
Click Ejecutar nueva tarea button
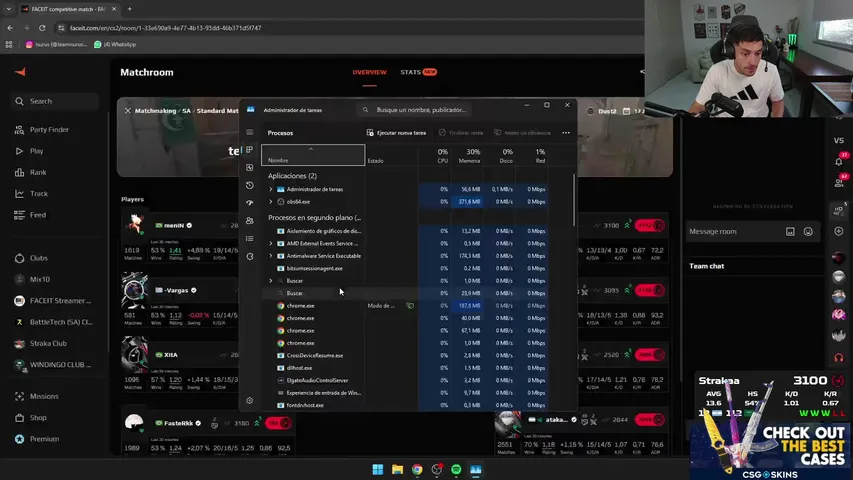[x=397, y=133]
